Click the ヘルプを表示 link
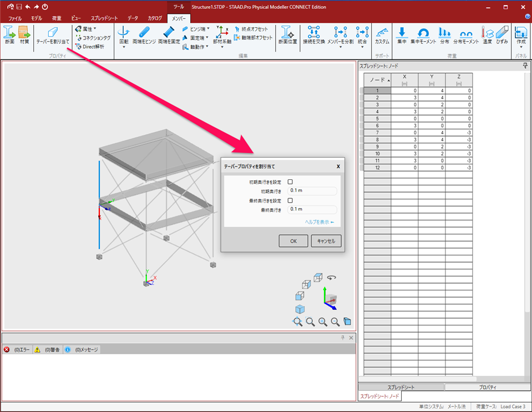532x412 pixels. tap(320, 222)
